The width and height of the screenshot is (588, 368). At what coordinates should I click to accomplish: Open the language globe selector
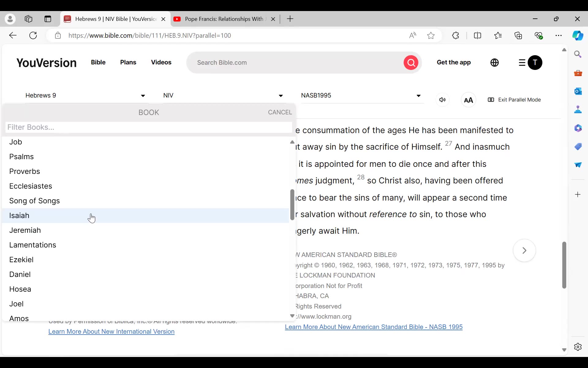coord(495,63)
